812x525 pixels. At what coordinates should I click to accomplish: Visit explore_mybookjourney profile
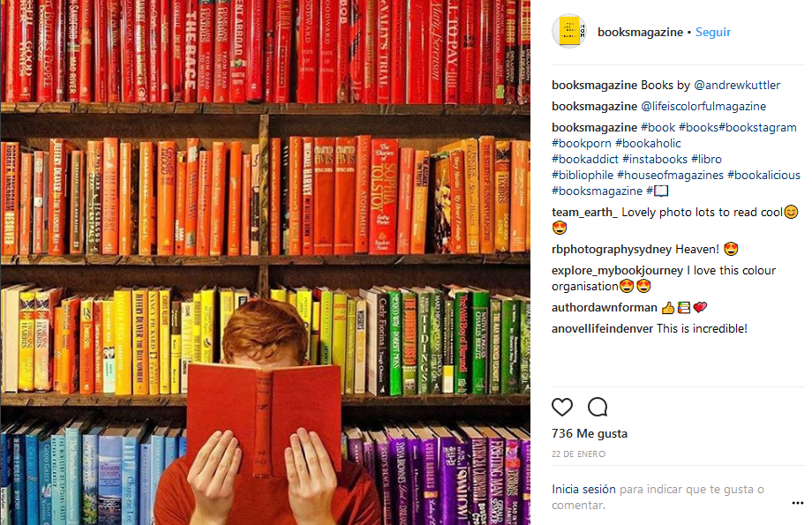coord(617,271)
